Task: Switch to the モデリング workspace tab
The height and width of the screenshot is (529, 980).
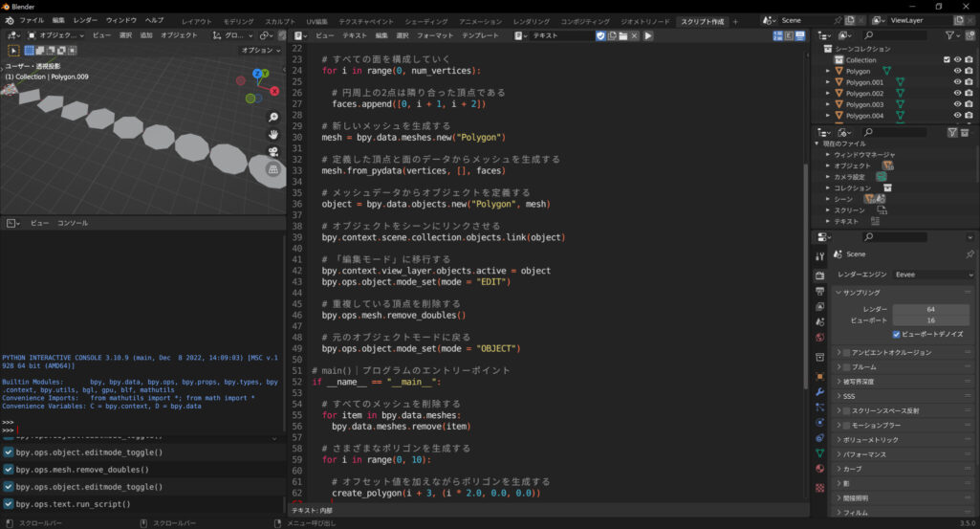Action: pyautogui.click(x=238, y=21)
